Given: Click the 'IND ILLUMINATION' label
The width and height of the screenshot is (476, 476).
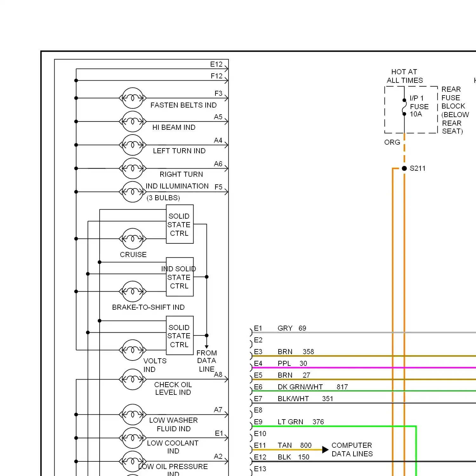Looking at the screenshot, I should coord(177,186).
